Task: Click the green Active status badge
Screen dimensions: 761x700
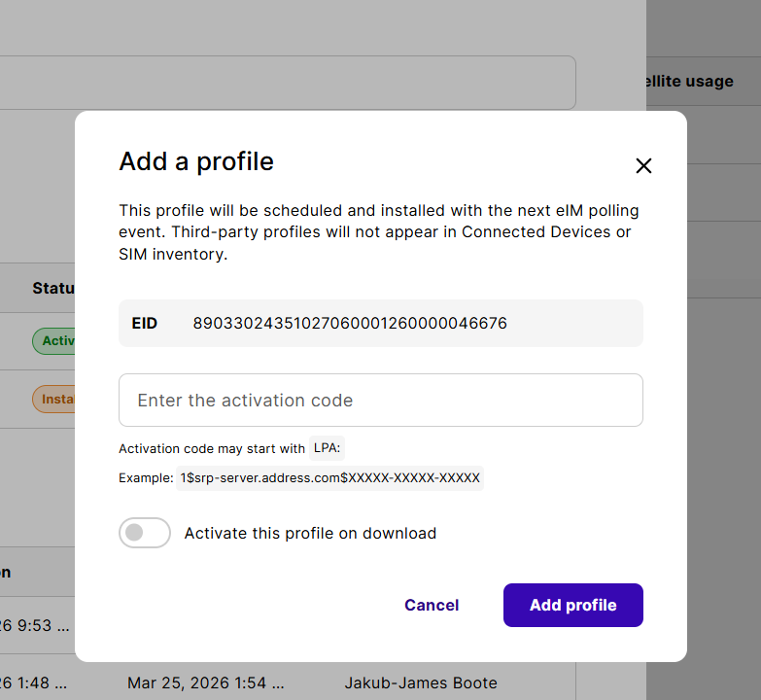Action: click(x=54, y=341)
